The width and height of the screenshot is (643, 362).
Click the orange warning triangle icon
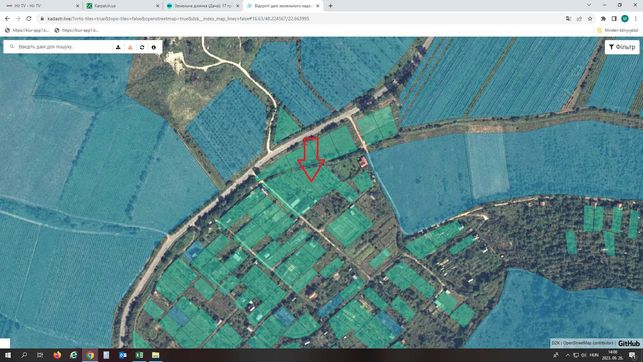[x=130, y=47]
